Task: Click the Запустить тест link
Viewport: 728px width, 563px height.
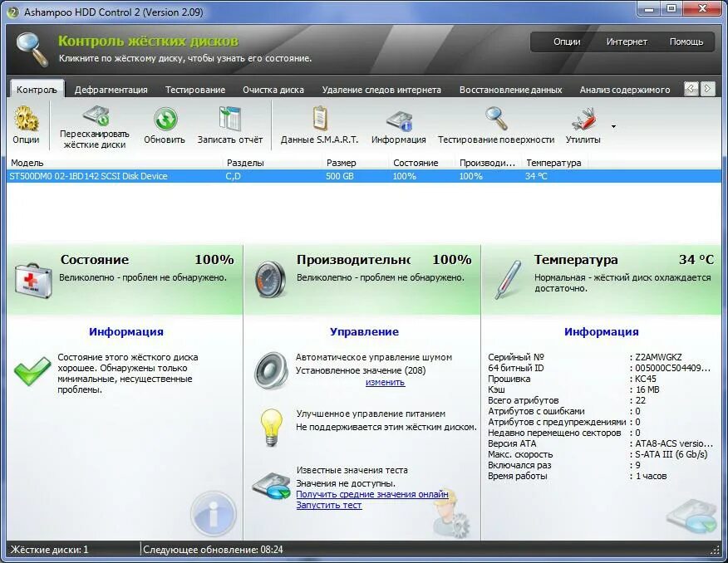Action: pyautogui.click(x=329, y=505)
